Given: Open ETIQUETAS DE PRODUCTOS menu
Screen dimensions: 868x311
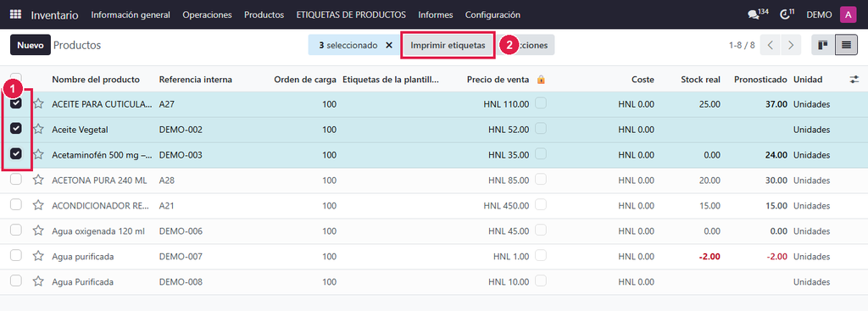Looking at the screenshot, I should click(351, 15).
